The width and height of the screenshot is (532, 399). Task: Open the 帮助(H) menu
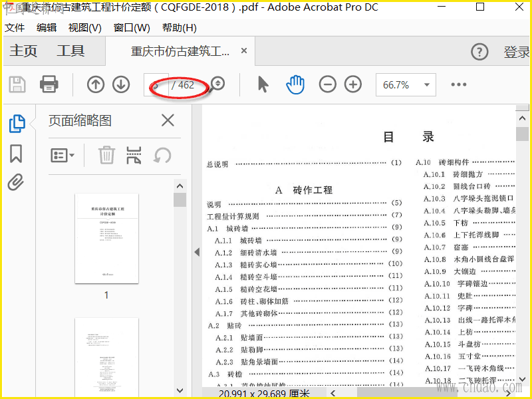pos(179,27)
